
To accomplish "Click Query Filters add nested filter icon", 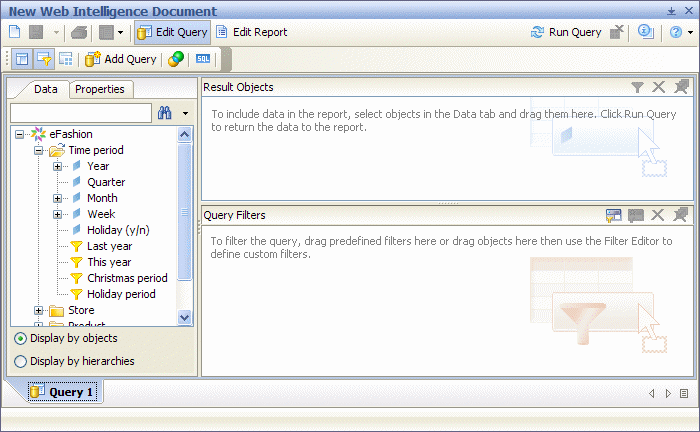I will pyautogui.click(x=613, y=215).
